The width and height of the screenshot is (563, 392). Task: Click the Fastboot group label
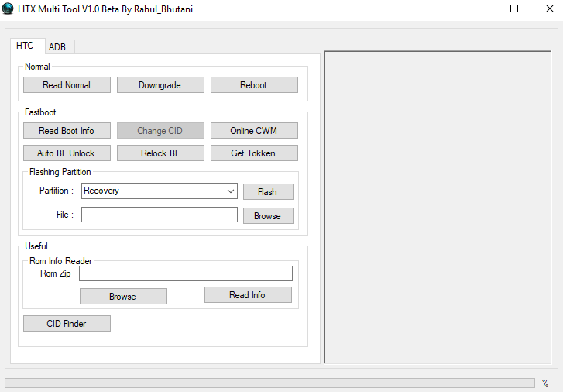40,112
